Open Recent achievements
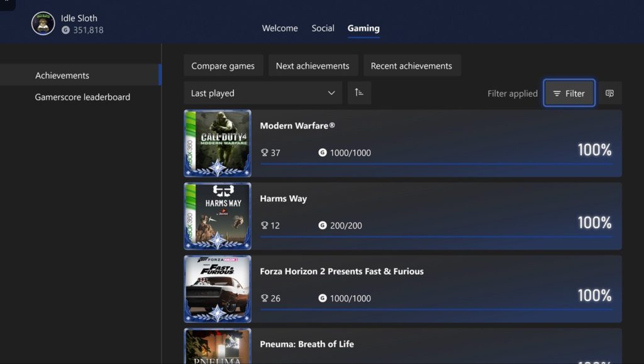The image size is (644, 364). tap(411, 65)
